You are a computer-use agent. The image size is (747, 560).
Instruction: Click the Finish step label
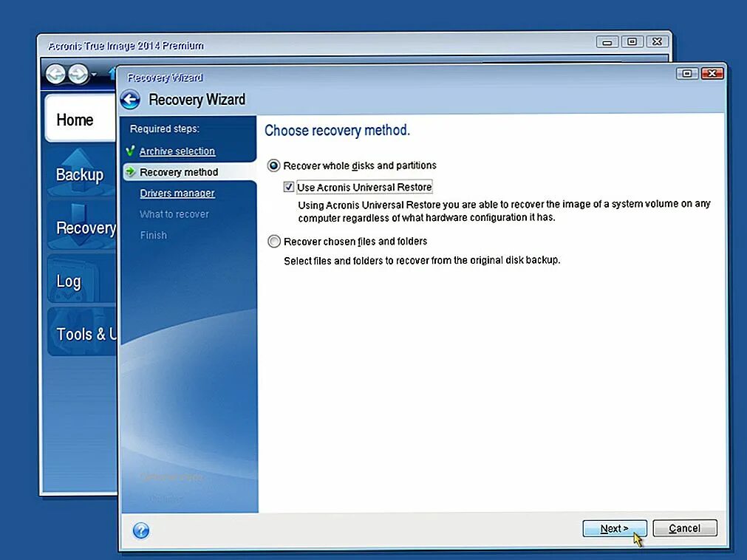click(x=154, y=235)
